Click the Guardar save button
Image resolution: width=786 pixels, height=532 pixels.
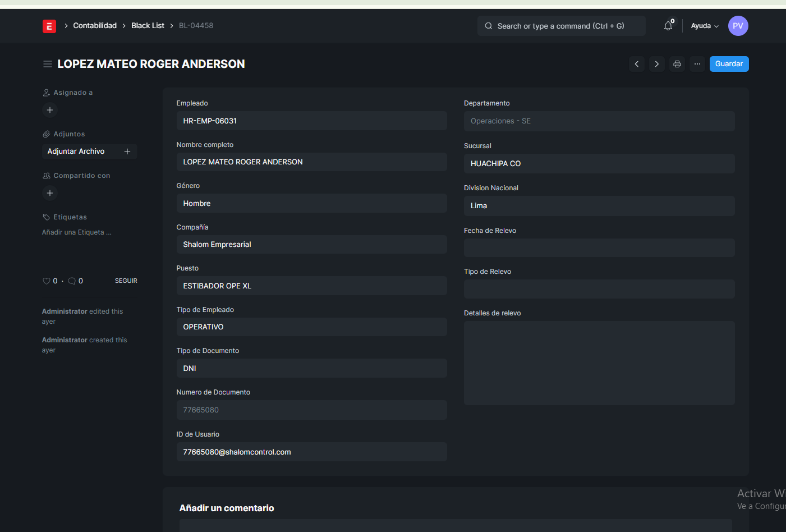[x=729, y=64]
